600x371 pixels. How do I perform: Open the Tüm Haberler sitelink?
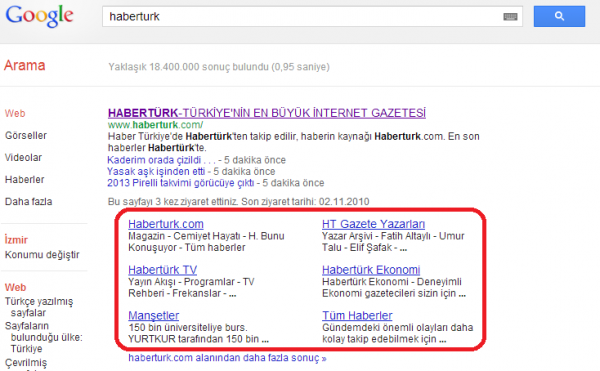pyautogui.click(x=357, y=316)
